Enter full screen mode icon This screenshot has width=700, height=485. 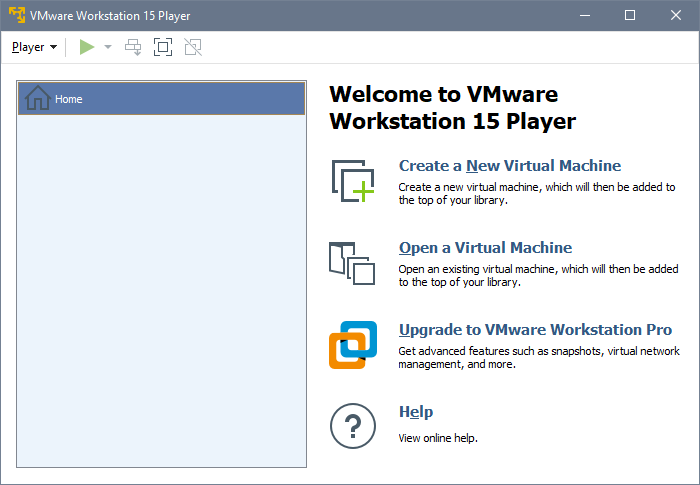point(163,47)
